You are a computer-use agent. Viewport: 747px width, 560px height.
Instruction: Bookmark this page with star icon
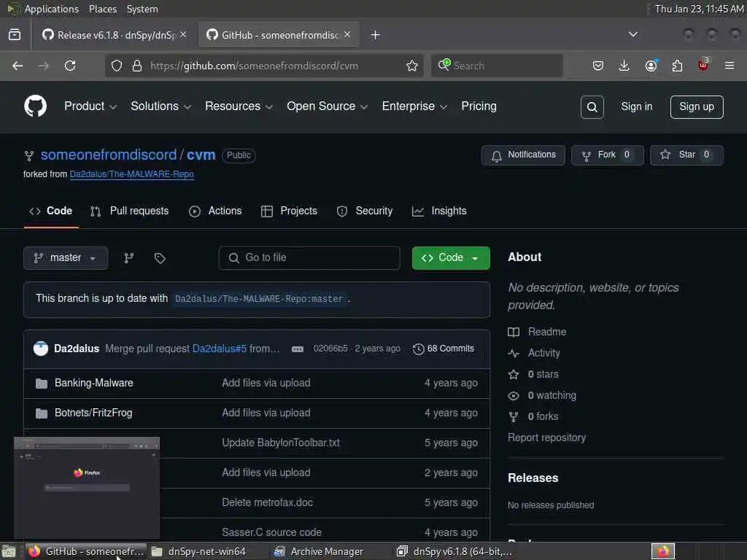click(412, 66)
